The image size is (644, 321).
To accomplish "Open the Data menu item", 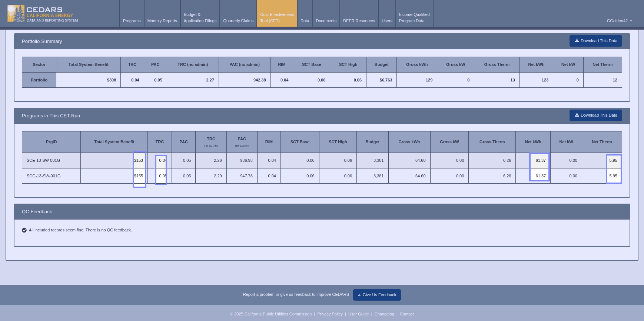I will pyautogui.click(x=305, y=21).
